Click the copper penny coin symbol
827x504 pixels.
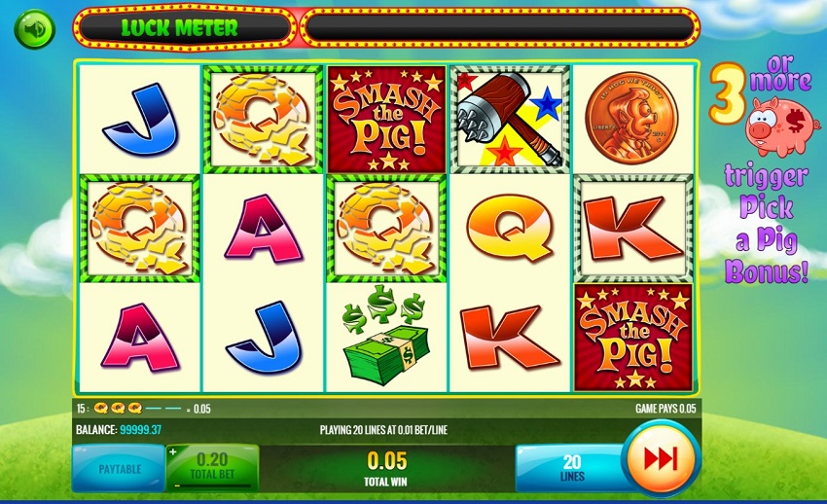(631, 118)
